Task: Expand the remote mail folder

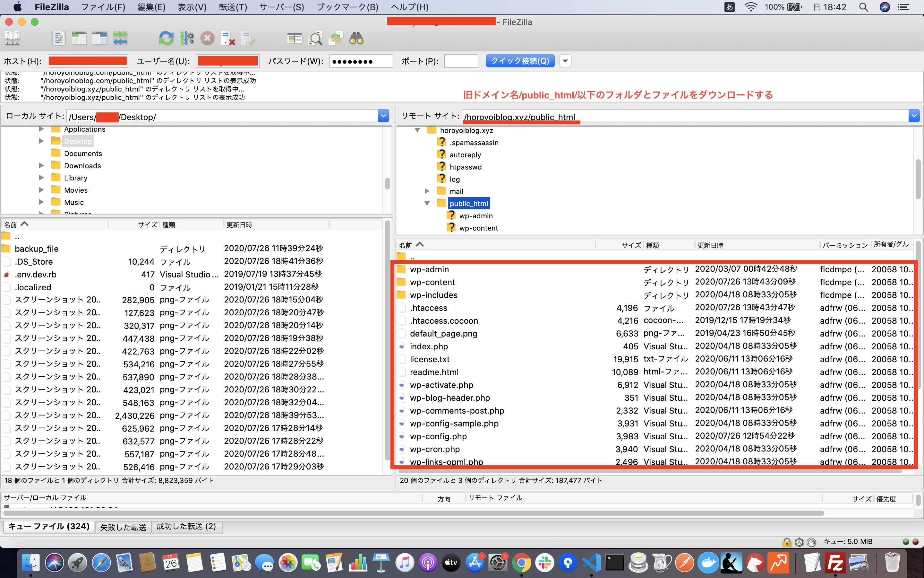Action: click(x=427, y=191)
